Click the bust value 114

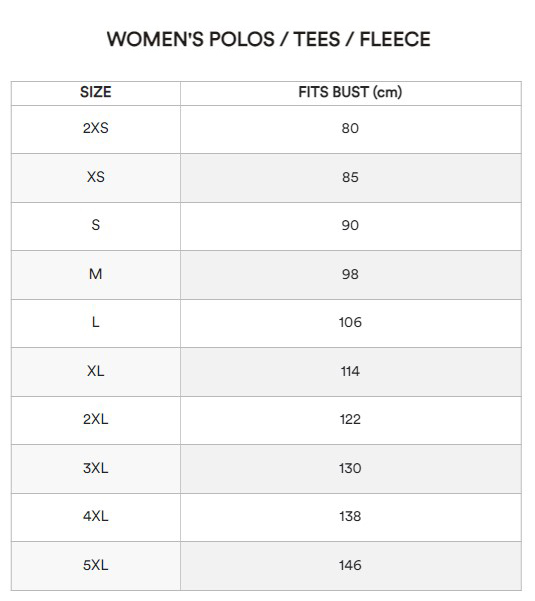pyautogui.click(x=350, y=371)
